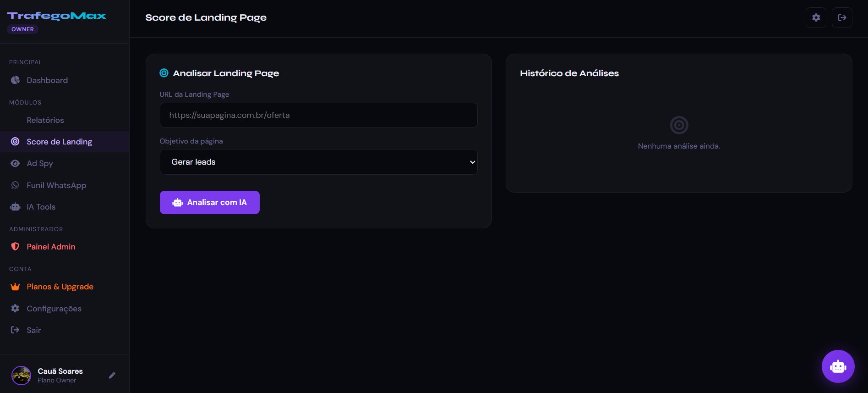The height and width of the screenshot is (393, 868).
Task: Click Sair to log out
Action: [x=65, y=330]
